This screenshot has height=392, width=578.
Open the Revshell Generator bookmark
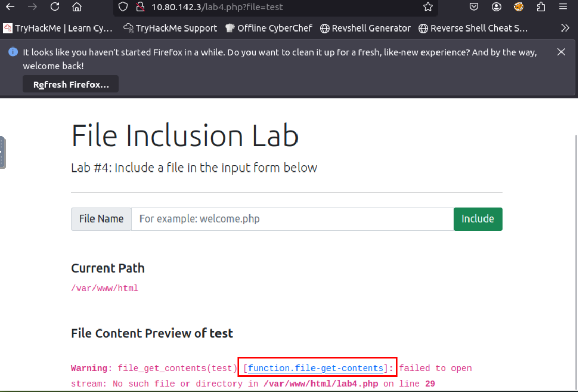click(x=365, y=28)
